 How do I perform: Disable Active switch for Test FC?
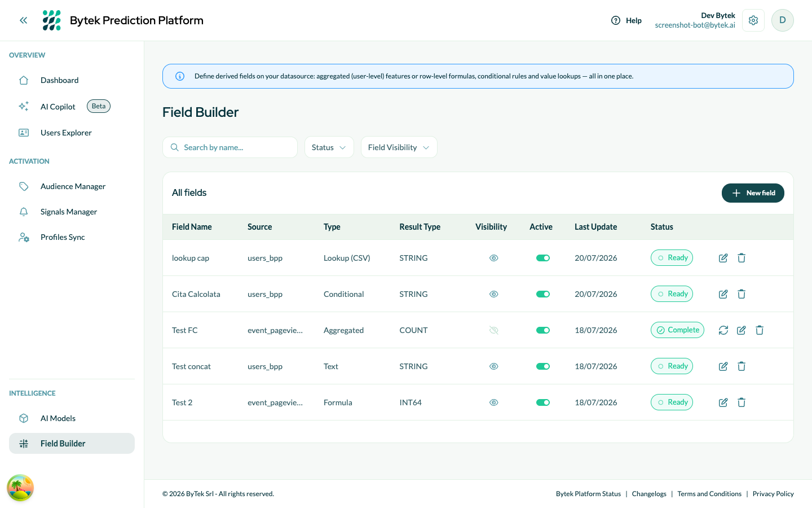click(543, 330)
